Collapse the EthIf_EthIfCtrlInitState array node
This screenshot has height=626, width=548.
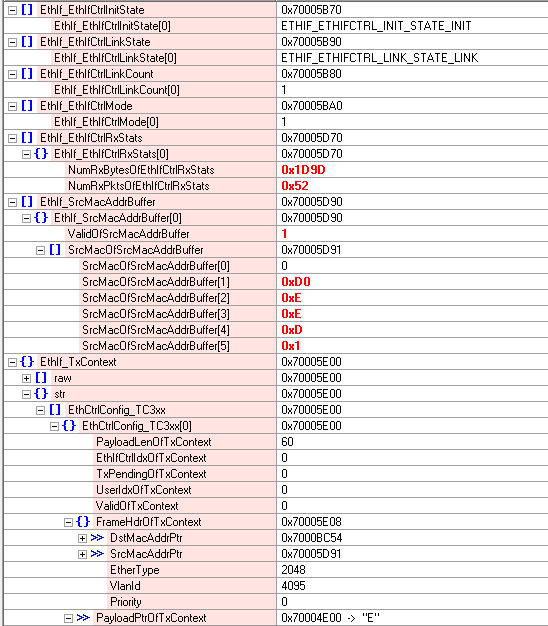pyautogui.click(x=13, y=10)
